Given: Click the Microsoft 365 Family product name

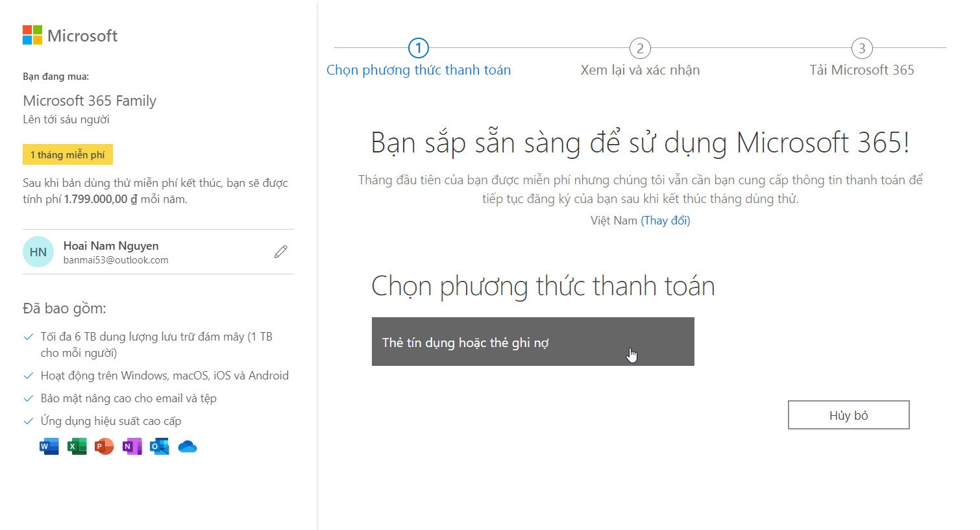Looking at the screenshot, I should (x=90, y=101).
